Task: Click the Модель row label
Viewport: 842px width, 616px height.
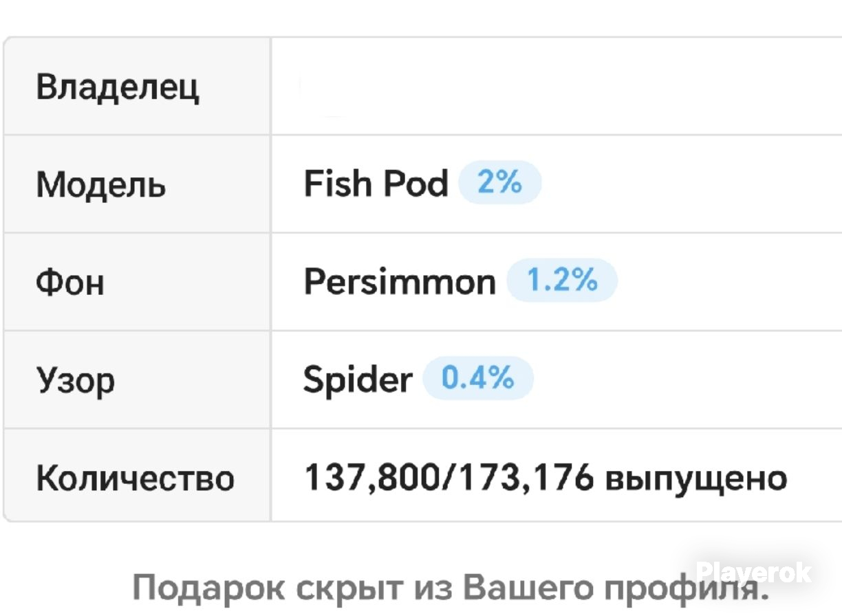Action: click(101, 184)
